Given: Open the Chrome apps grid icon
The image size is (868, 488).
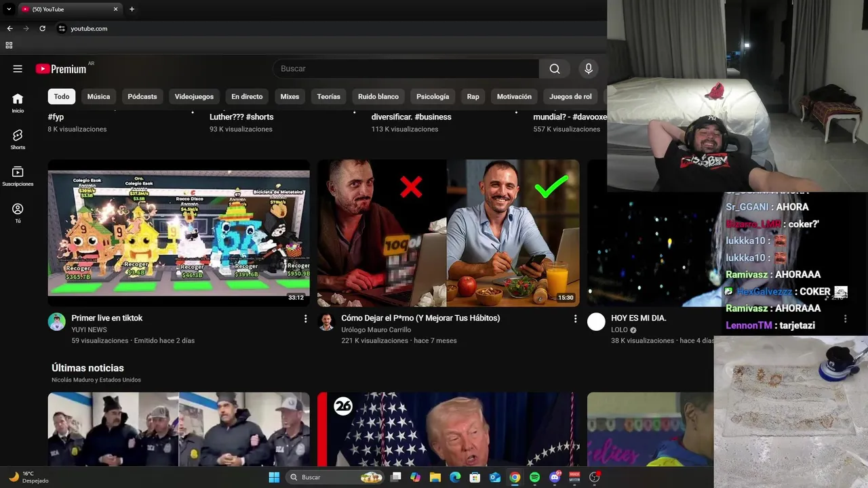Looking at the screenshot, I should point(9,45).
